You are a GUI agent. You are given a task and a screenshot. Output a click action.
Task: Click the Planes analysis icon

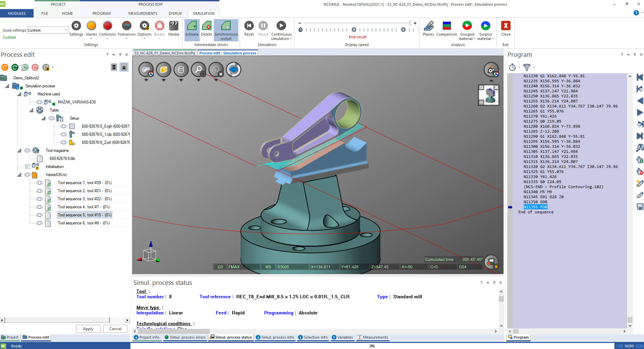pos(428,26)
